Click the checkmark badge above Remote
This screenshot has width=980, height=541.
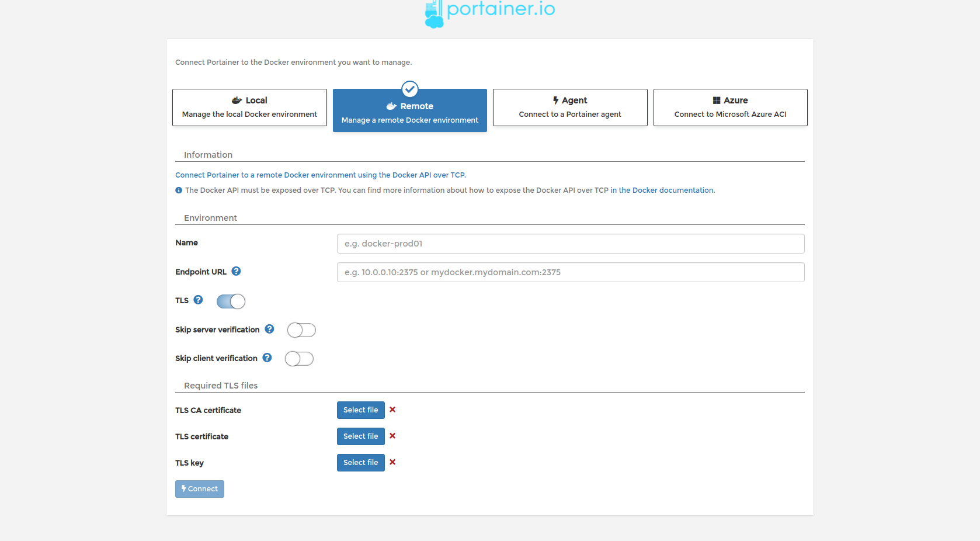(410, 89)
